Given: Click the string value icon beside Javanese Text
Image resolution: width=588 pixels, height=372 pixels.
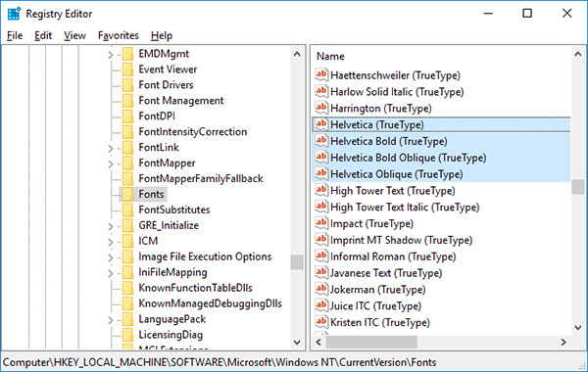Looking at the screenshot, I should point(321,273).
